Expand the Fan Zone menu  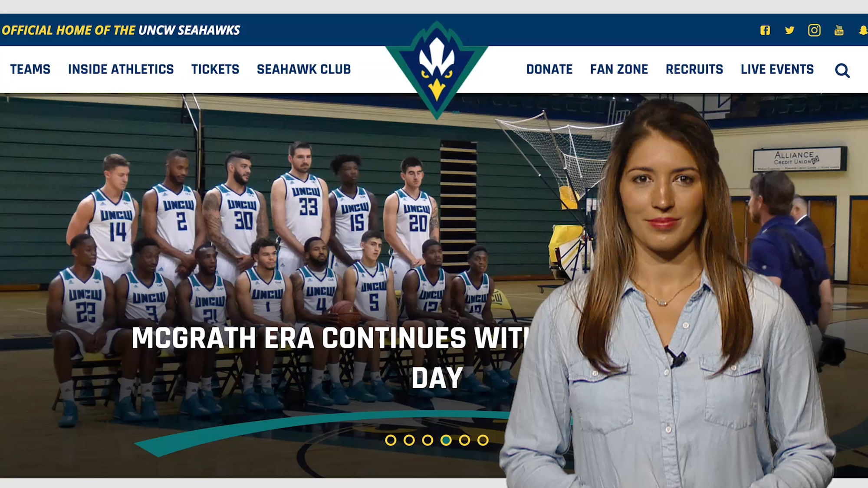[x=619, y=69]
